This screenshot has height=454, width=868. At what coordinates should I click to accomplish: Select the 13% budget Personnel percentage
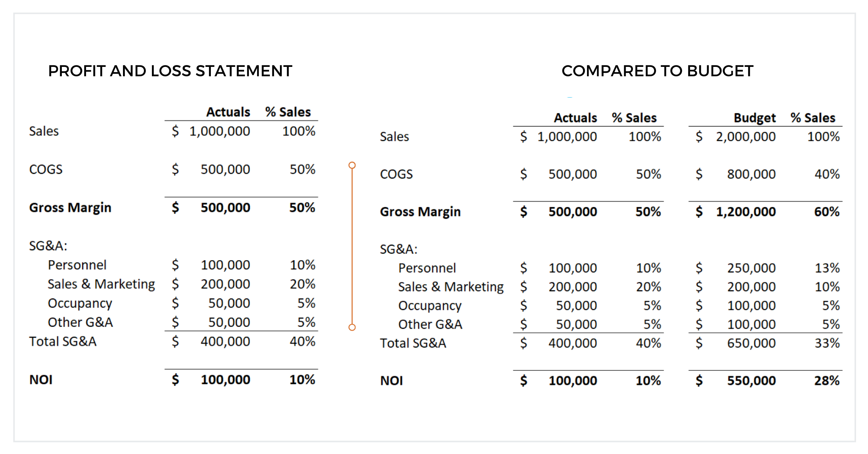tap(827, 268)
